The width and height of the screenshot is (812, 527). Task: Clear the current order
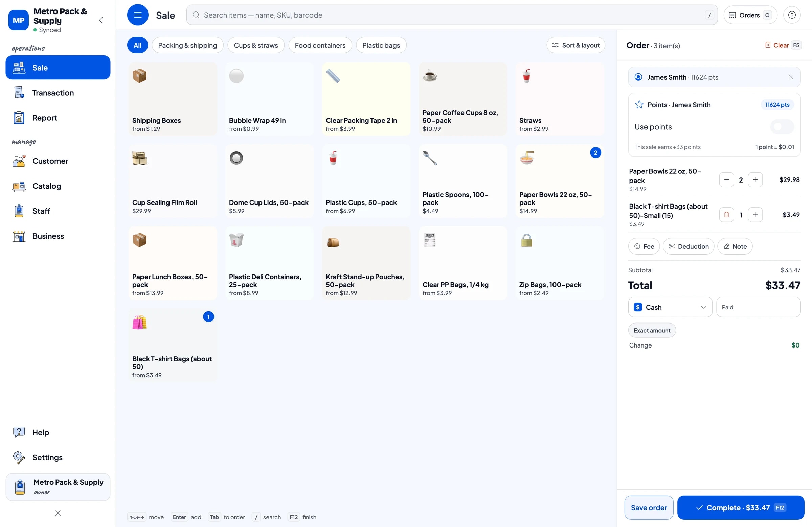click(x=783, y=45)
